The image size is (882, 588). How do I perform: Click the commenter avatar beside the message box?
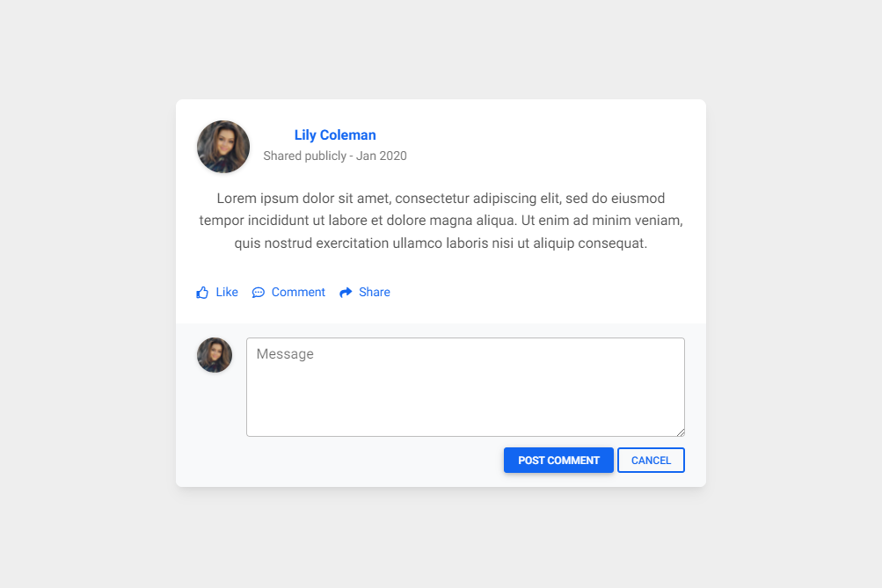pyautogui.click(x=214, y=354)
